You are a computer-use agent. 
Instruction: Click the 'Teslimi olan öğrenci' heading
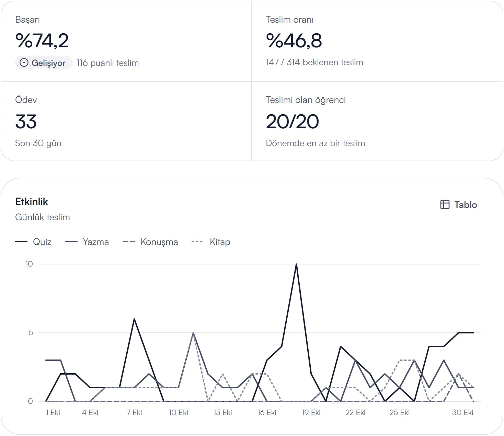306,100
